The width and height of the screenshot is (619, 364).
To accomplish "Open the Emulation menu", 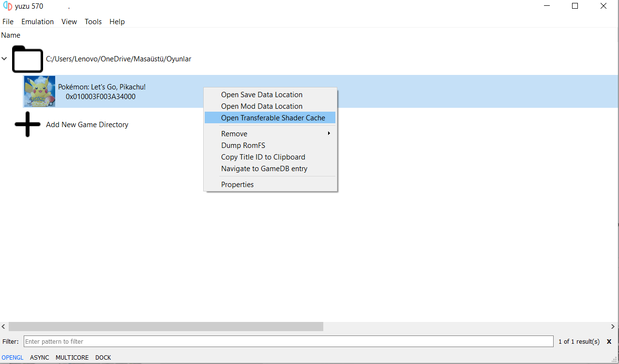I will click(x=37, y=22).
